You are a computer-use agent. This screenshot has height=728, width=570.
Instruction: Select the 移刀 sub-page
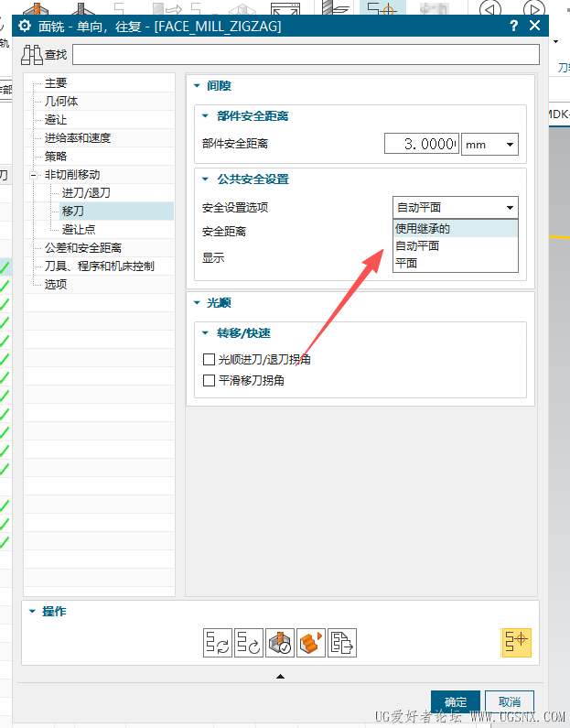point(73,211)
